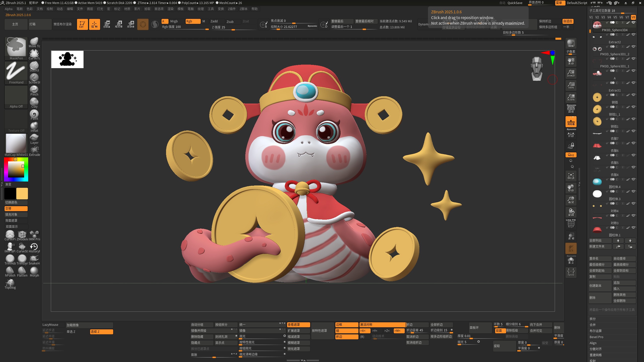Click the Xpose icon

pyautogui.click(x=571, y=272)
